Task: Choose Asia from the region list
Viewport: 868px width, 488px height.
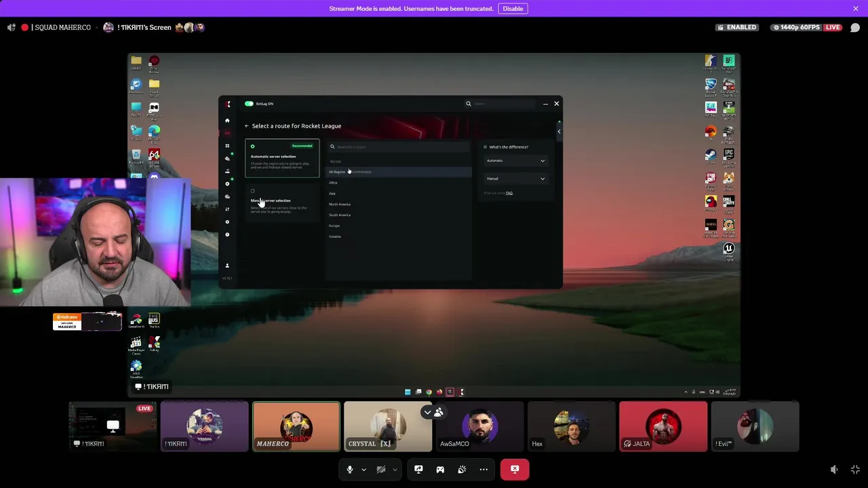Action: click(x=399, y=194)
